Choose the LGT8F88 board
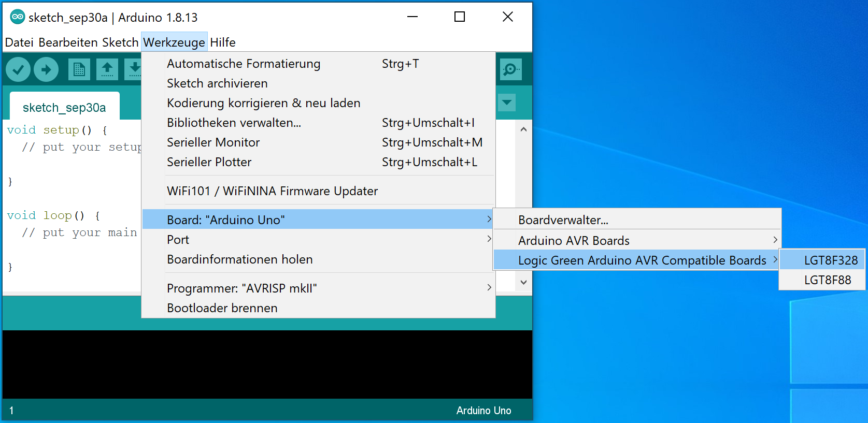This screenshot has height=423, width=868. (822, 280)
